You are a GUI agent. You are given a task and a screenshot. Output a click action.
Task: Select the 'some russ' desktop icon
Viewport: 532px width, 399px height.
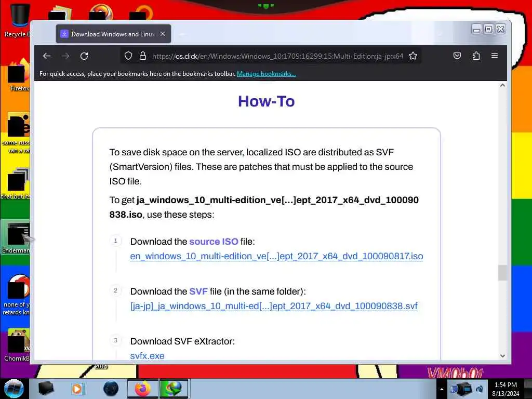pyautogui.click(x=16, y=133)
